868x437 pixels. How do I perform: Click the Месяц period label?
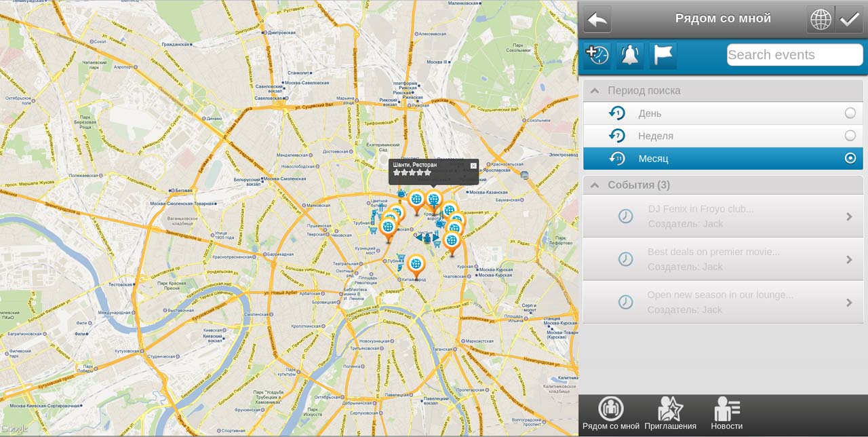pyautogui.click(x=653, y=159)
